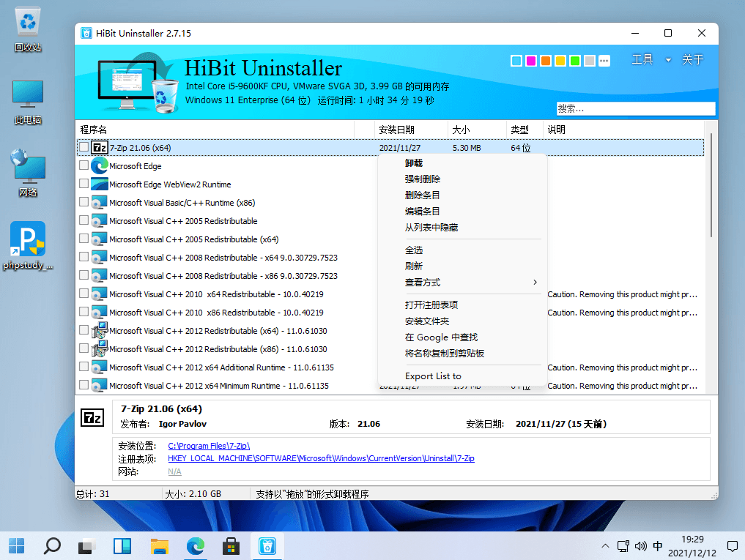Screen dimensions: 745x560
Task: Show hidden tray icons chevron
Action: click(x=605, y=546)
